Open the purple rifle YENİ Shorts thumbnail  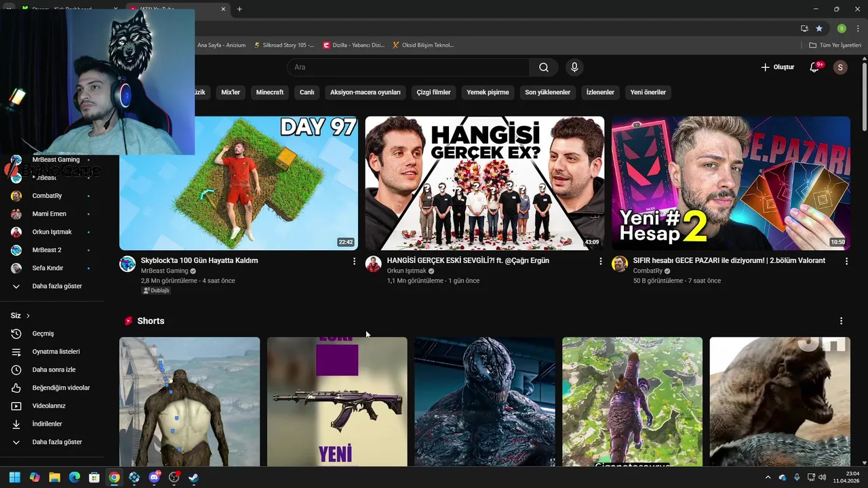click(x=337, y=402)
